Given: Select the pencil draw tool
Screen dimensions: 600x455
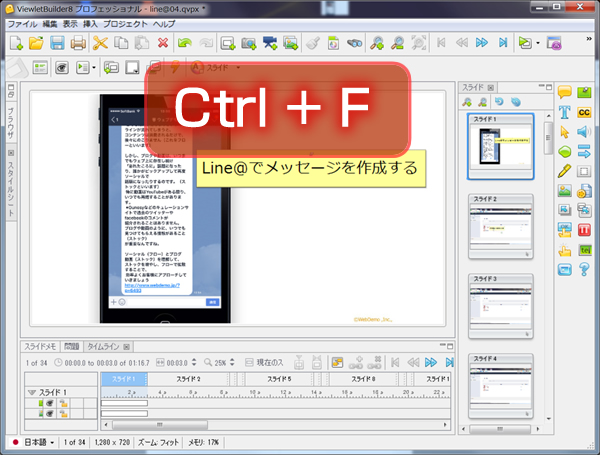Looking at the screenshot, I should click(563, 171).
